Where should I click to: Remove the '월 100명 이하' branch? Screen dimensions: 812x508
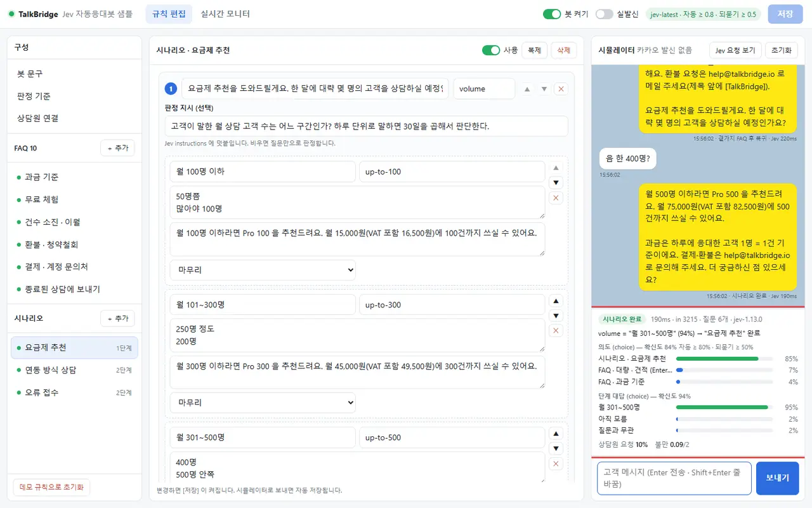point(556,198)
